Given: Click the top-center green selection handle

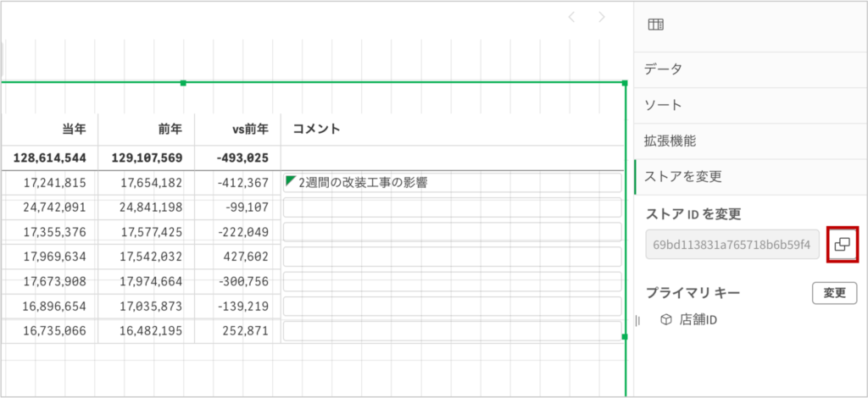Looking at the screenshot, I should (x=183, y=83).
